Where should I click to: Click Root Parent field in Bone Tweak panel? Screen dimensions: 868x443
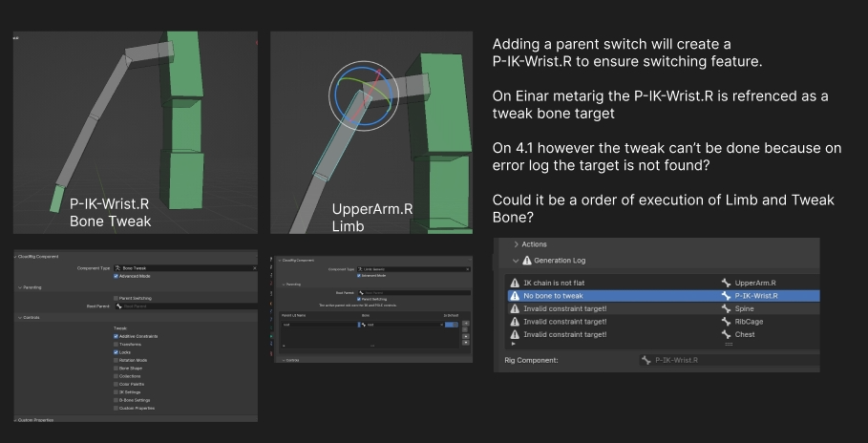pyautogui.click(x=186, y=306)
